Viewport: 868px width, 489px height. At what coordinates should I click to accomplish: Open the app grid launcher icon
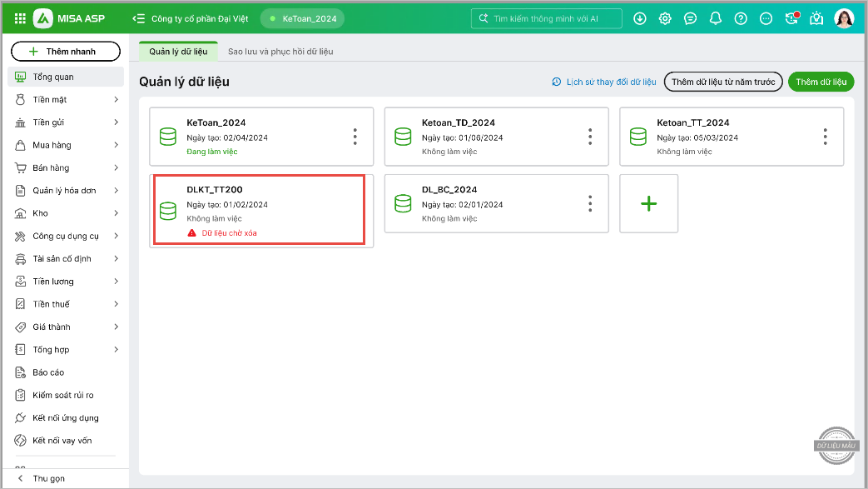(x=20, y=18)
